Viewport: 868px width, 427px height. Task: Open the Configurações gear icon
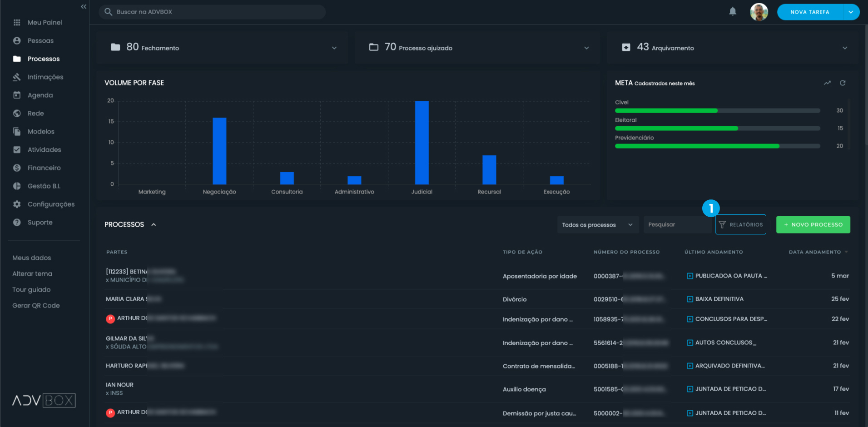coord(17,204)
